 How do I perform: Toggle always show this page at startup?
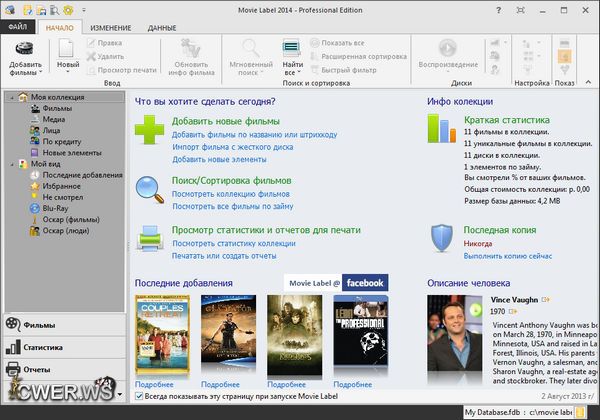[140, 397]
